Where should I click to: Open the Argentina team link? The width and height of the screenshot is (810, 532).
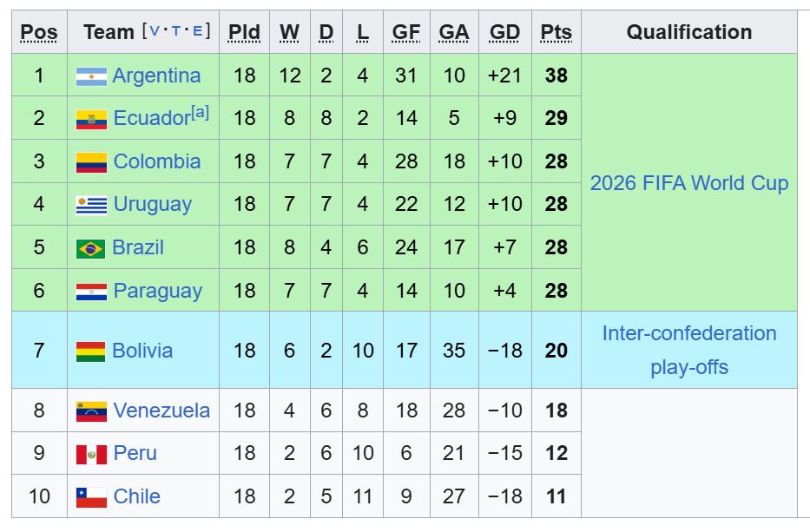pos(156,76)
